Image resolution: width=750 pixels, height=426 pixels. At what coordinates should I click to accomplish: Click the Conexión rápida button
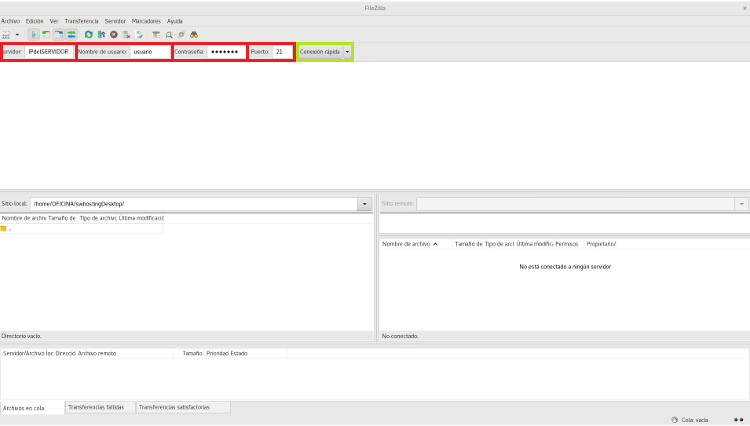click(x=320, y=52)
